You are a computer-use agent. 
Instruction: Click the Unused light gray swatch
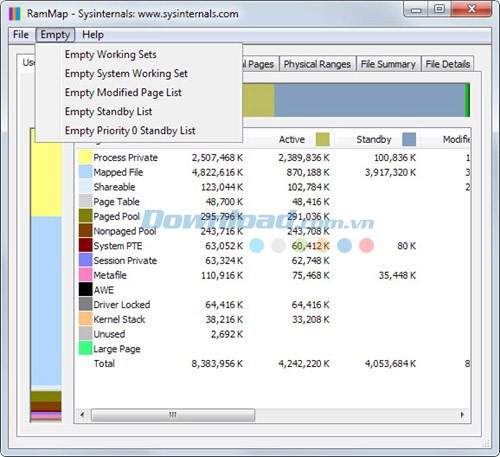click(85, 334)
